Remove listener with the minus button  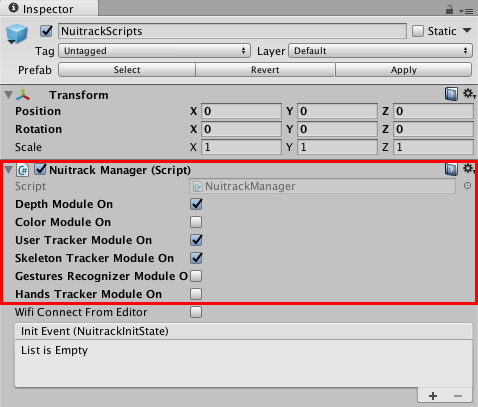(x=458, y=396)
